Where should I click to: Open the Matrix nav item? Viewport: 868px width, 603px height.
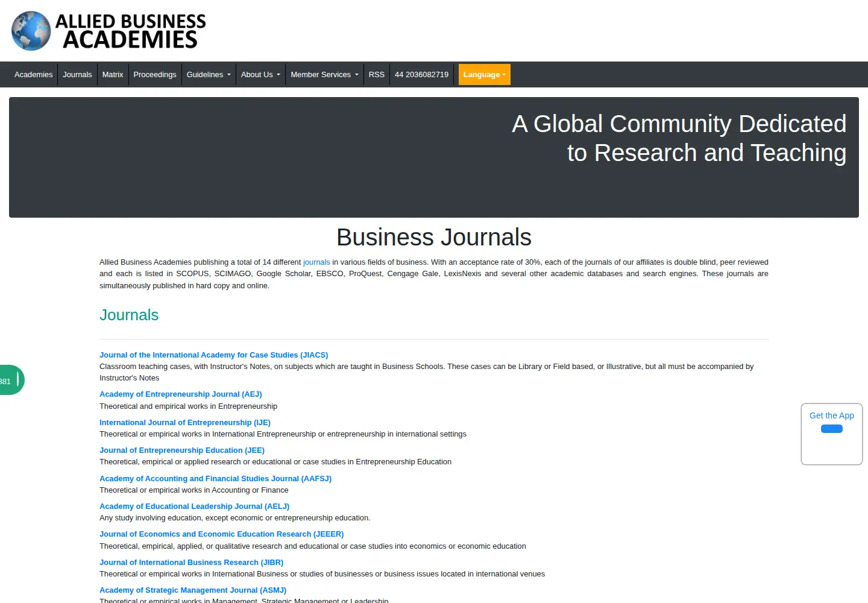tap(113, 75)
